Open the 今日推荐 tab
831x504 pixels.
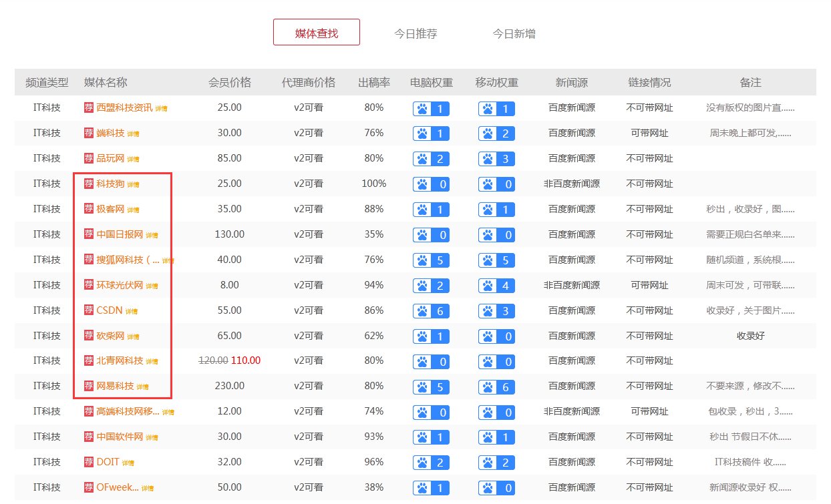pyautogui.click(x=415, y=33)
